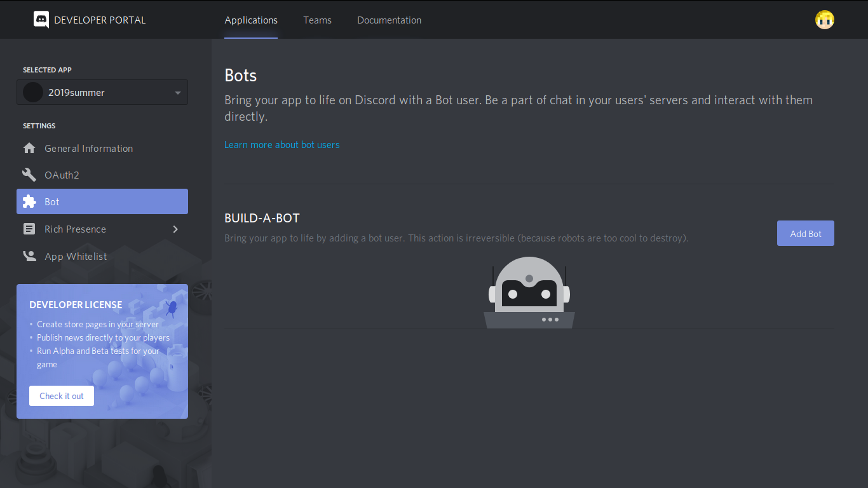Viewport: 868px width, 488px height.
Task: Click 'Publish news directly to your players' text
Action: [x=103, y=337]
